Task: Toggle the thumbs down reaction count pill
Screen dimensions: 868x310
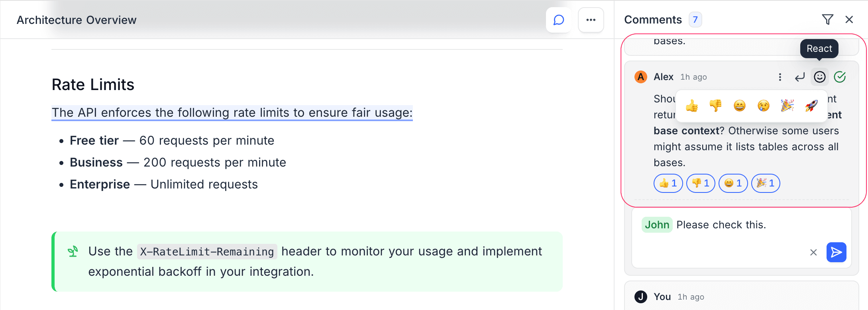Action: (x=701, y=183)
